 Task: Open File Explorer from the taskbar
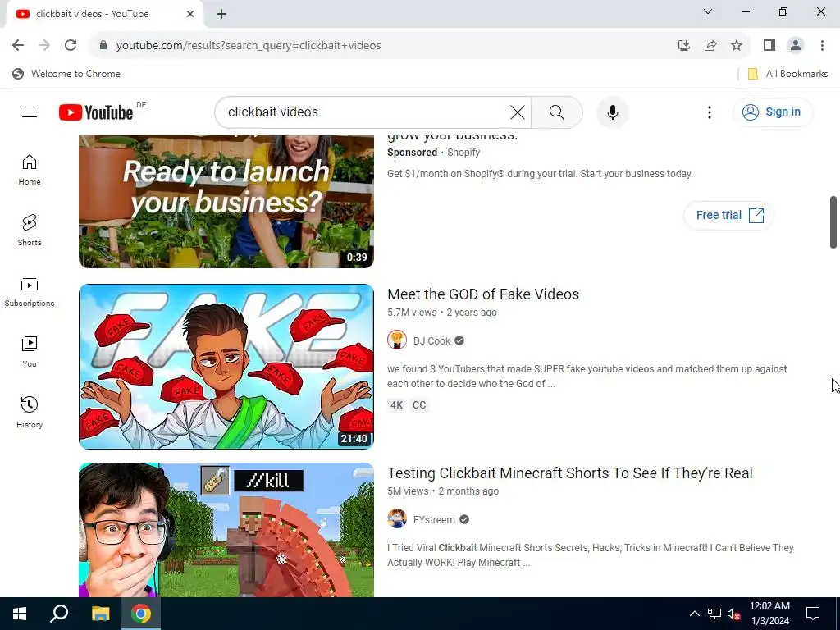tap(100, 614)
